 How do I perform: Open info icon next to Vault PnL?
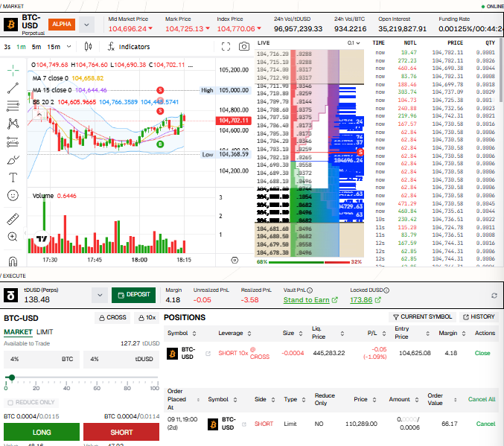pos(310,290)
